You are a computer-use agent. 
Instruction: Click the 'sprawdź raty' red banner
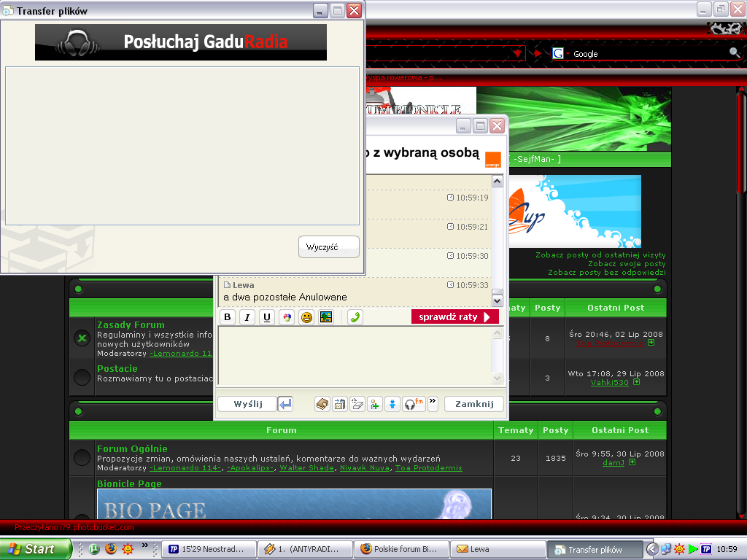[x=455, y=316]
